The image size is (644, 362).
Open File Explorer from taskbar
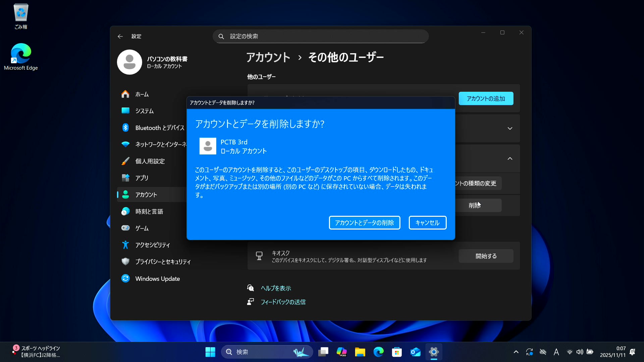[x=360, y=352]
